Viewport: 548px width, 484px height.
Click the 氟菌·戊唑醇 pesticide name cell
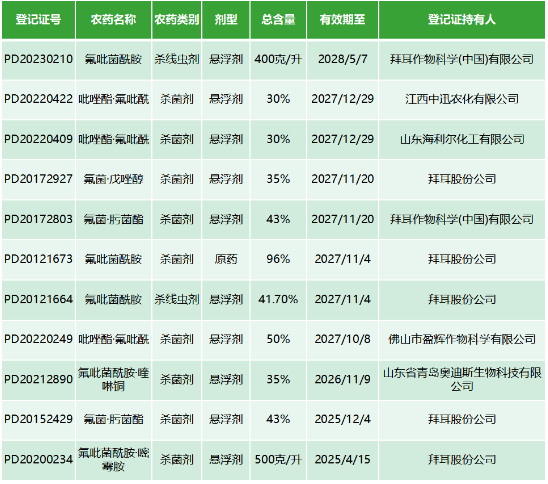[x=113, y=179]
